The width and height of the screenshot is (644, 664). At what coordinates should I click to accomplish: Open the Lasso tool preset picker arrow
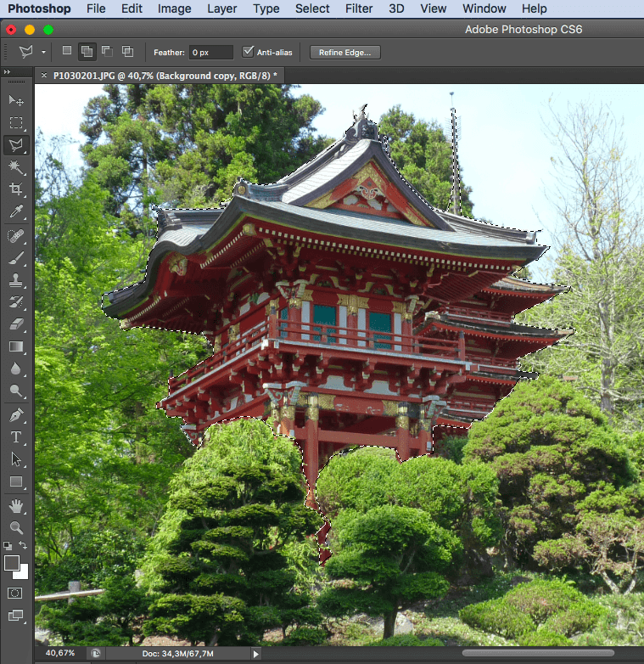tap(44, 53)
